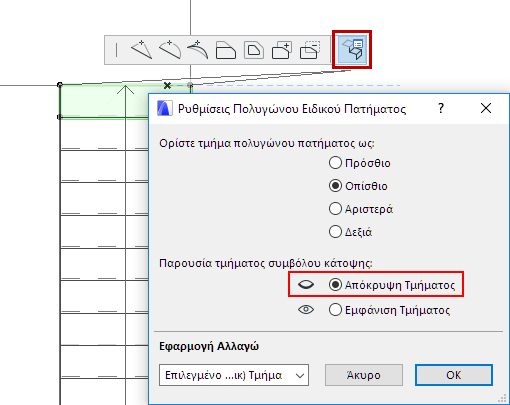Click the green highlighted top tread
510x405 pixels.
(x=103, y=102)
